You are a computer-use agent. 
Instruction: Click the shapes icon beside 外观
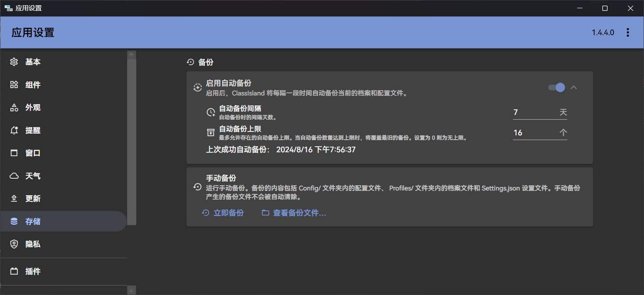[x=14, y=108]
